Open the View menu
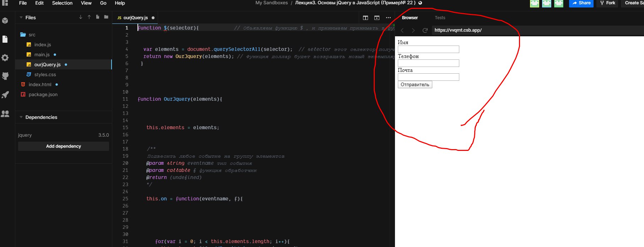 [86, 3]
